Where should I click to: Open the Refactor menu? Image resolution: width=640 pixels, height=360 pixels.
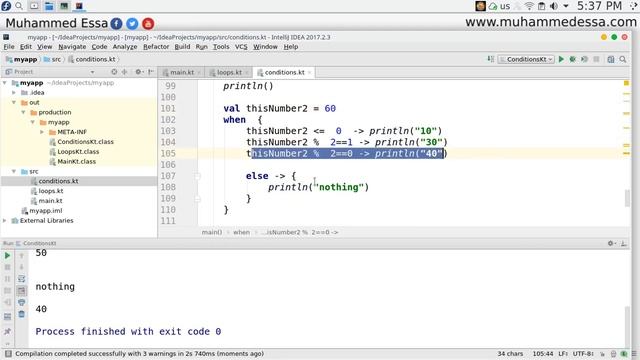(156, 47)
